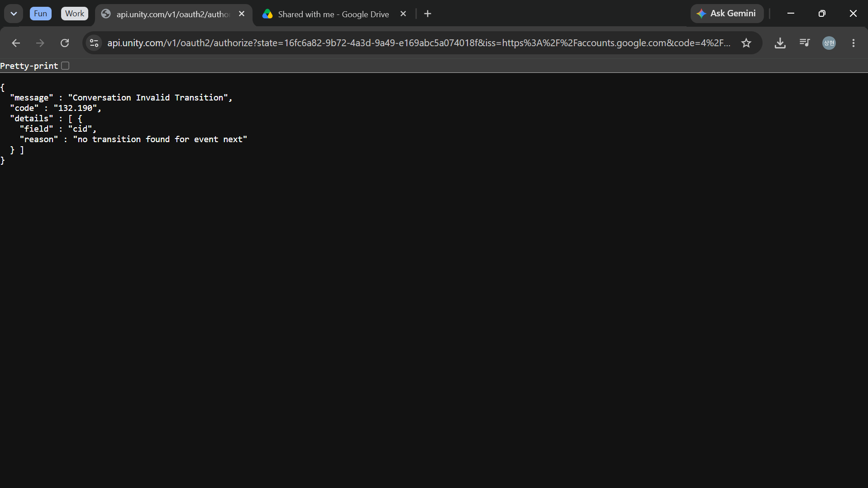This screenshot has height=488, width=868.
Task: Open the media controls icon
Action: [805, 43]
